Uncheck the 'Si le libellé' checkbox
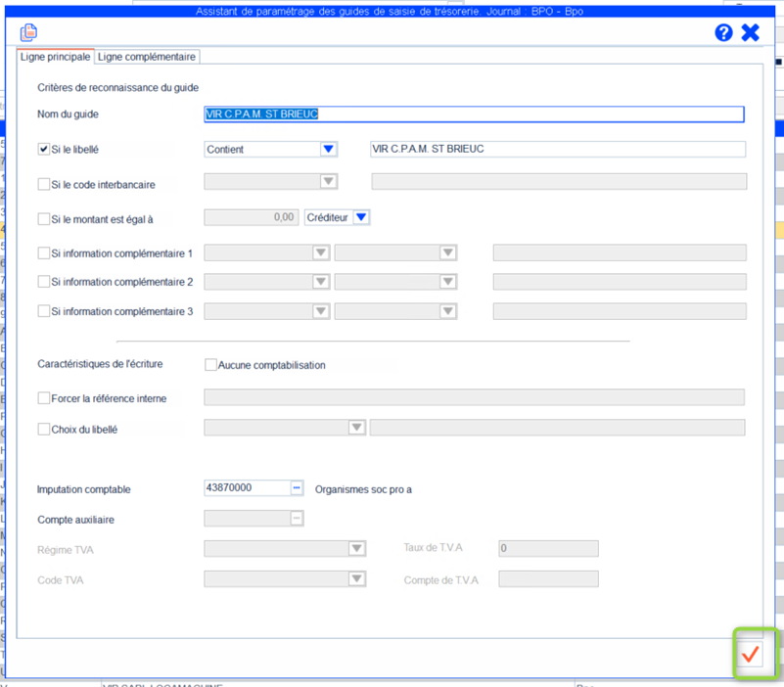This screenshot has width=784, height=687. [x=43, y=150]
